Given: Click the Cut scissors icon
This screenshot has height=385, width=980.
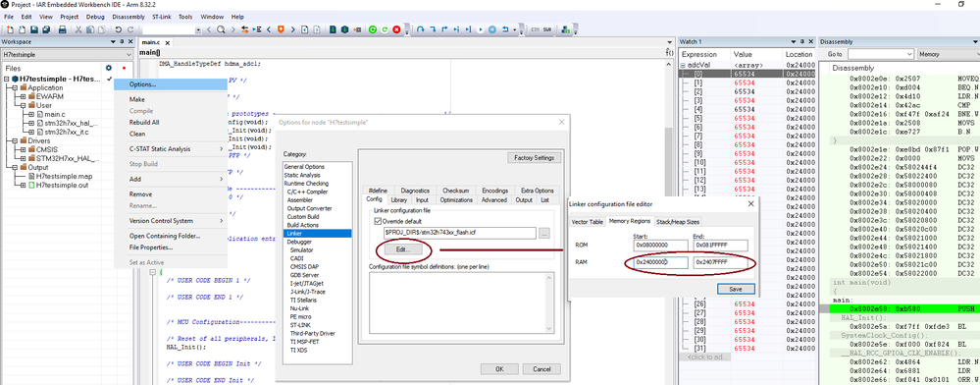Looking at the screenshot, I should tap(78, 29).
